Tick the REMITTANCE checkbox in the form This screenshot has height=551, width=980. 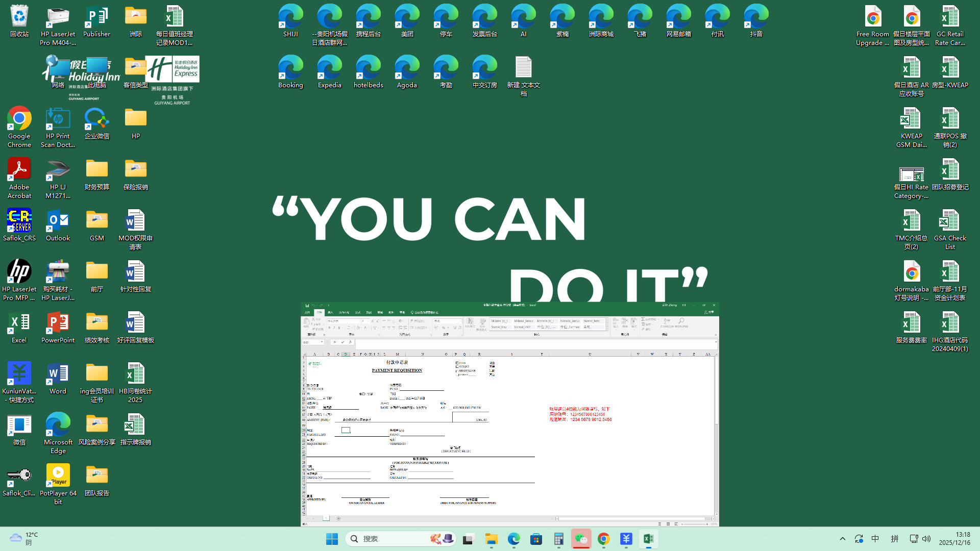coord(457,371)
